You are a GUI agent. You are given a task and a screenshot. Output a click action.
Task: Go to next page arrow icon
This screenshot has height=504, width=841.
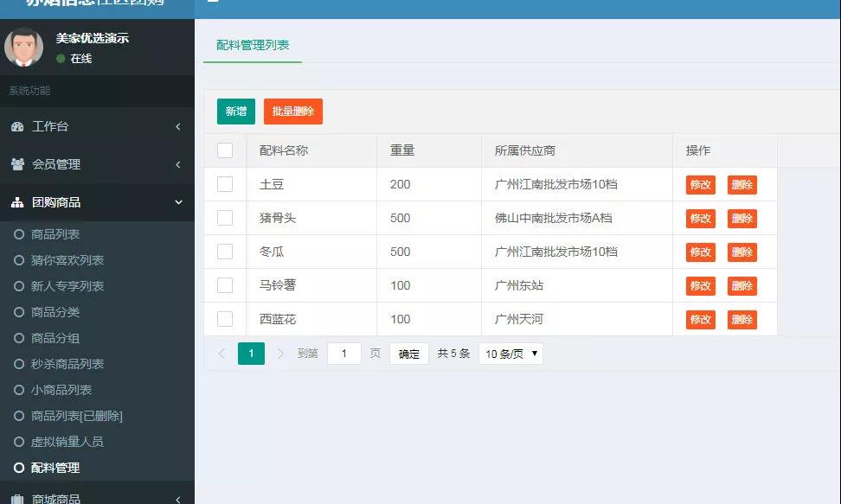(x=280, y=354)
